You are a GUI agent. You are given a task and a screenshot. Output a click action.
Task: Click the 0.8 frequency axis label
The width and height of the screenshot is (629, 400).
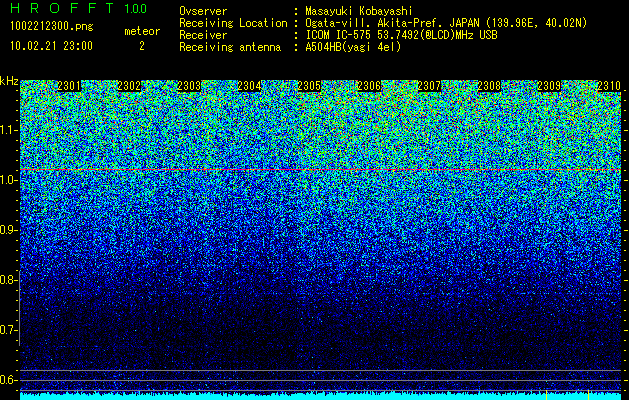click(x=9, y=280)
